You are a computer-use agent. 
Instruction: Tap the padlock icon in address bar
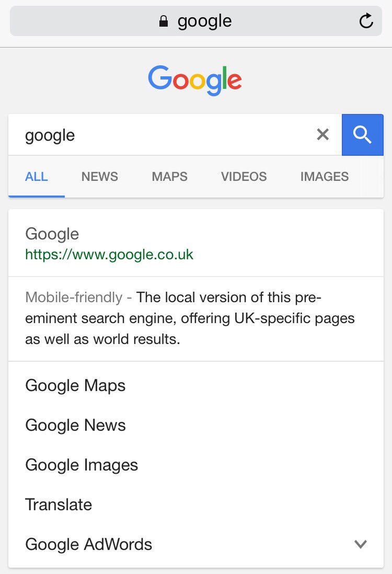tap(164, 21)
